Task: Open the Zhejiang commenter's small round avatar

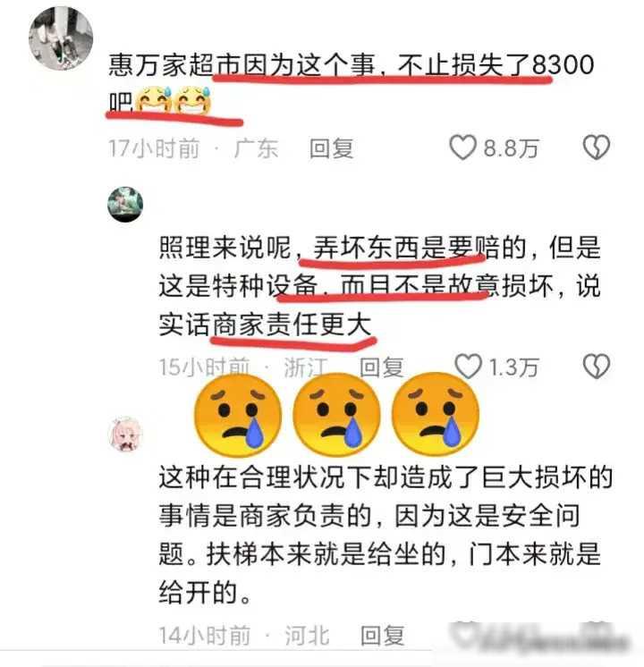Action: point(125,204)
